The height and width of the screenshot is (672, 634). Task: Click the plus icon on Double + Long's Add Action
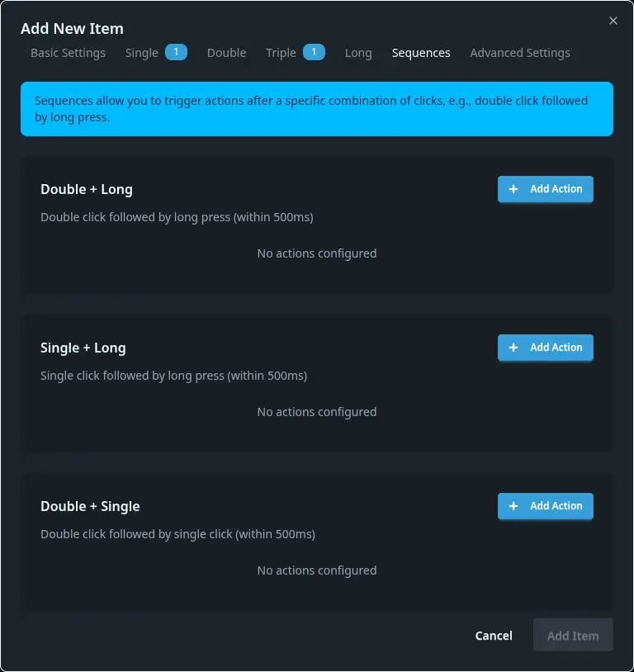click(513, 189)
